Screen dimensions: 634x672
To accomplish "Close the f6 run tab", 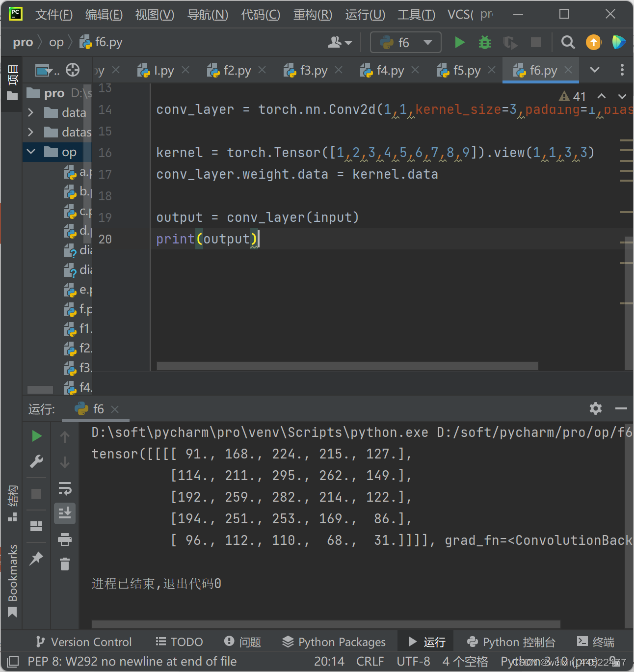I will click(x=115, y=409).
